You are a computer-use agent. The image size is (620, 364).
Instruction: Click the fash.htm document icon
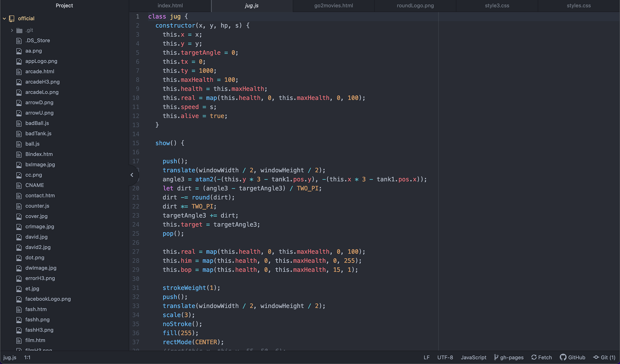click(x=19, y=309)
